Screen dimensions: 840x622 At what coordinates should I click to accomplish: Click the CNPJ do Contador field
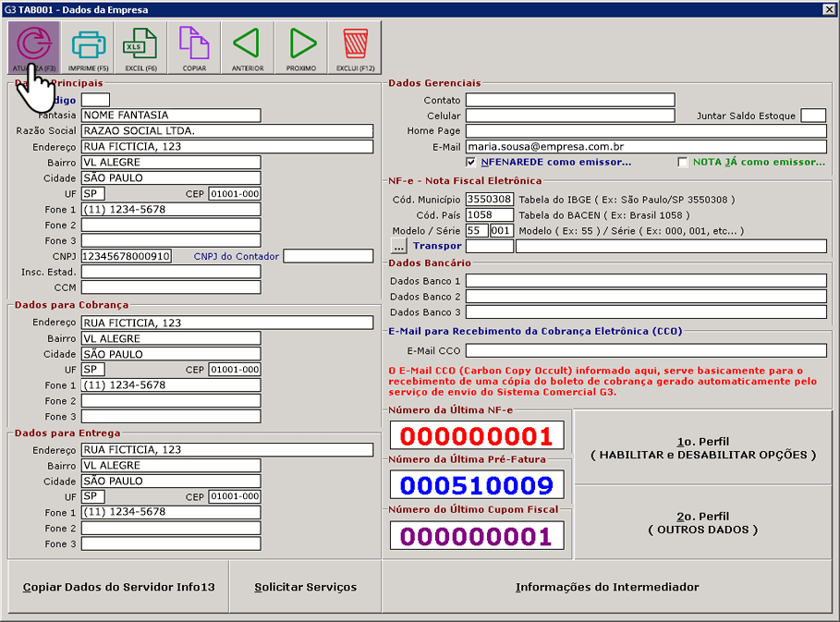click(x=327, y=256)
